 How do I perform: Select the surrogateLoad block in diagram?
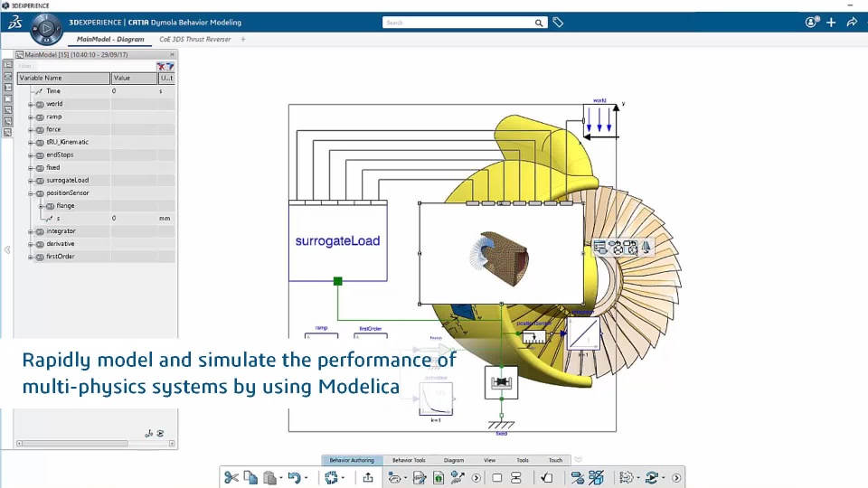tap(337, 241)
